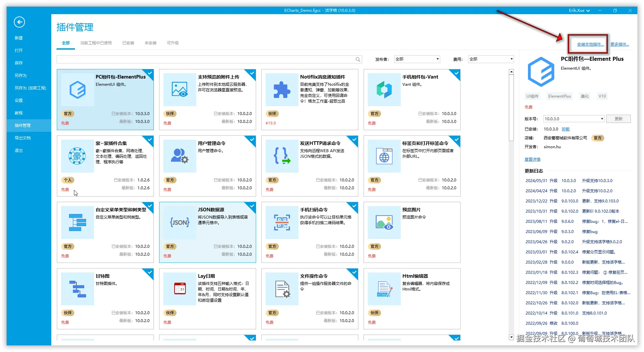Switch to the 全部 tab
Image resolution: width=644 pixels, height=352 pixels.
click(x=66, y=43)
